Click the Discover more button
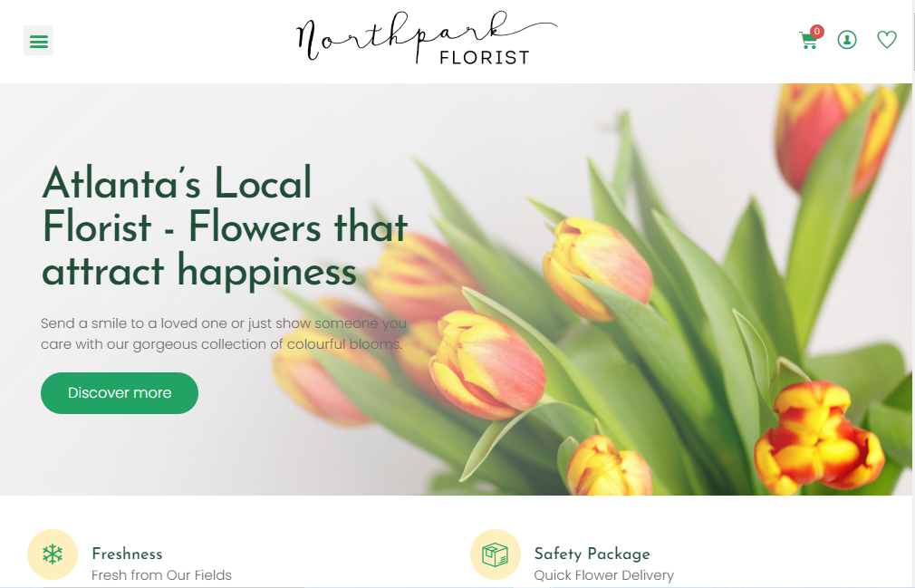The height and width of the screenshot is (588, 915). click(120, 393)
